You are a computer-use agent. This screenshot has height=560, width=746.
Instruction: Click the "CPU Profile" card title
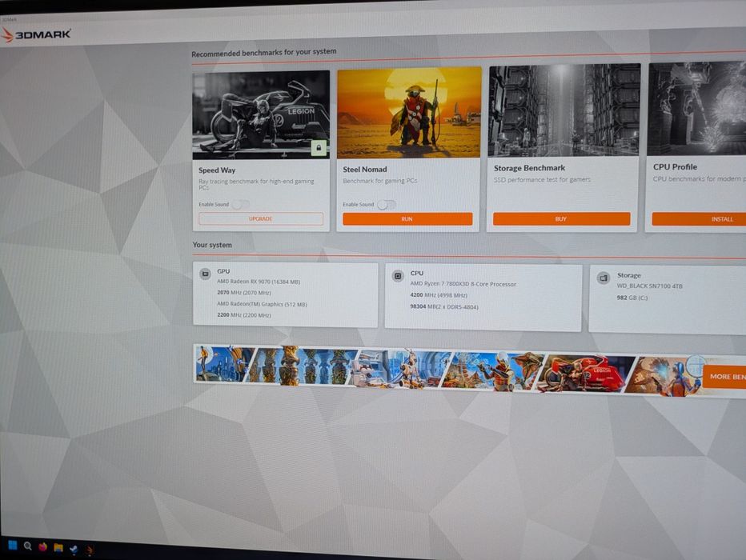coord(675,167)
